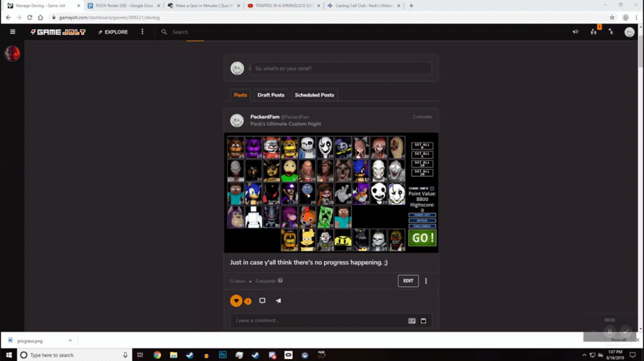Open the Chrome three-dot menu
The width and height of the screenshot is (644, 361).
tap(637, 17)
